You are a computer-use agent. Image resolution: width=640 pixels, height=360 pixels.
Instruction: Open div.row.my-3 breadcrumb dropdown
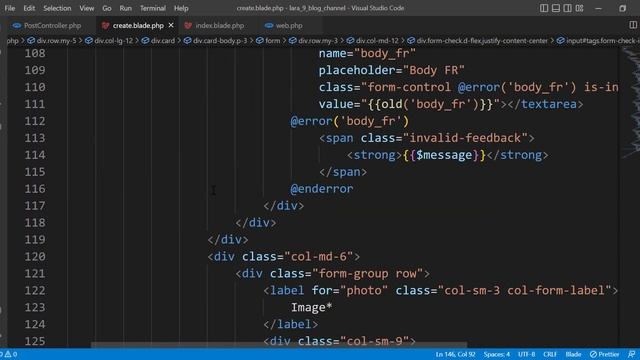click(313, 41)
